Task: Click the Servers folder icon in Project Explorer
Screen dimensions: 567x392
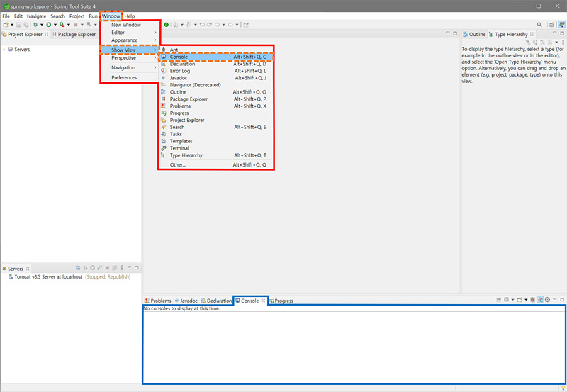Action: [11, 49]
